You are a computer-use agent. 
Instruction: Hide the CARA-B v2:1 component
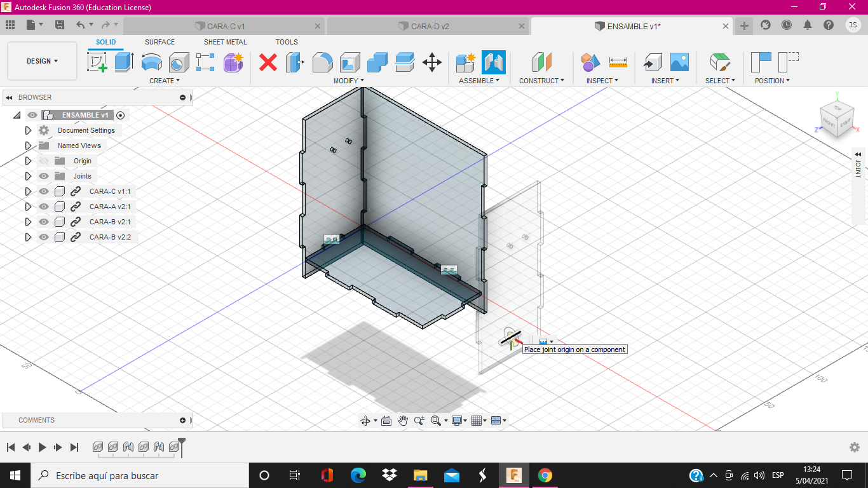click(44, 222)
